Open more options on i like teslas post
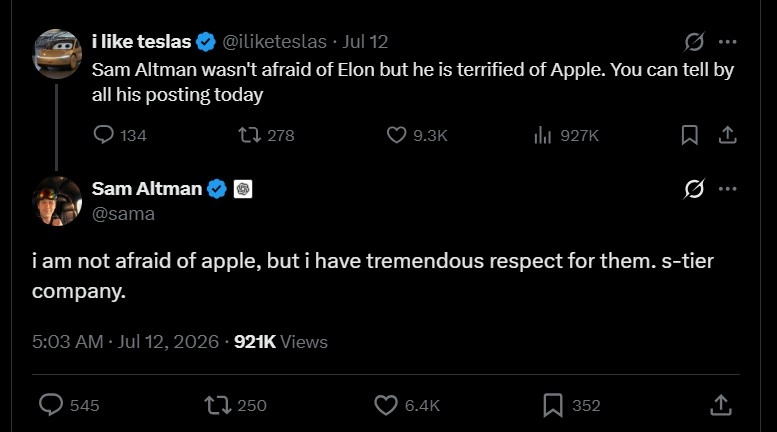 (727, 42)
